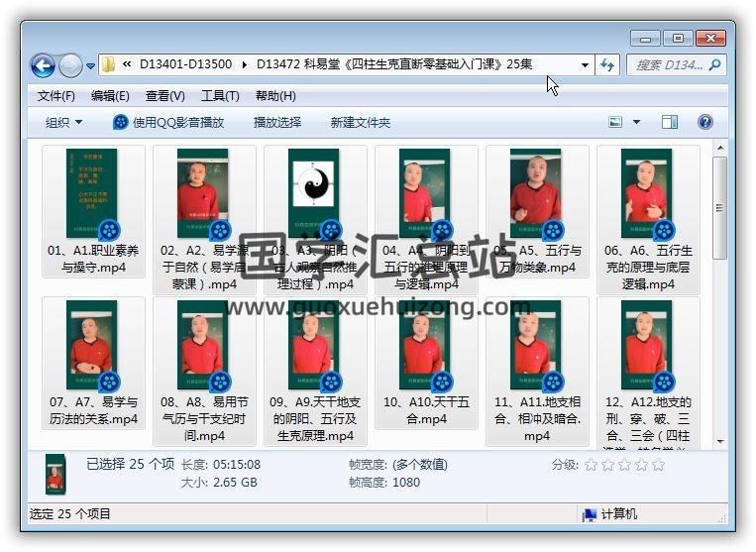Screen dimensions: 756x552
Task: Click file name 08、A8、易用节气历与干支纪时间.mp4
Action: pyautogui.click(x=204, y=419)
